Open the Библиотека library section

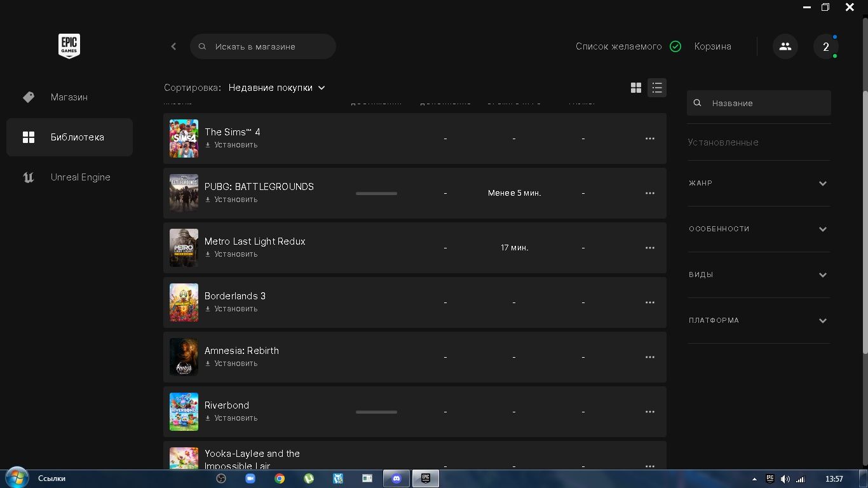coord(69,137)
